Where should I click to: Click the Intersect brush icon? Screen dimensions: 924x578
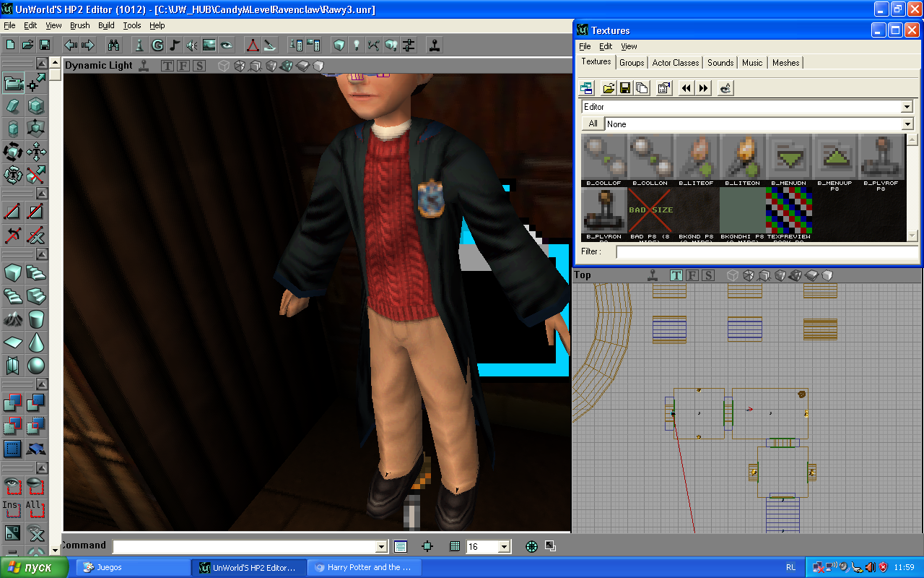tap(13, 425)
